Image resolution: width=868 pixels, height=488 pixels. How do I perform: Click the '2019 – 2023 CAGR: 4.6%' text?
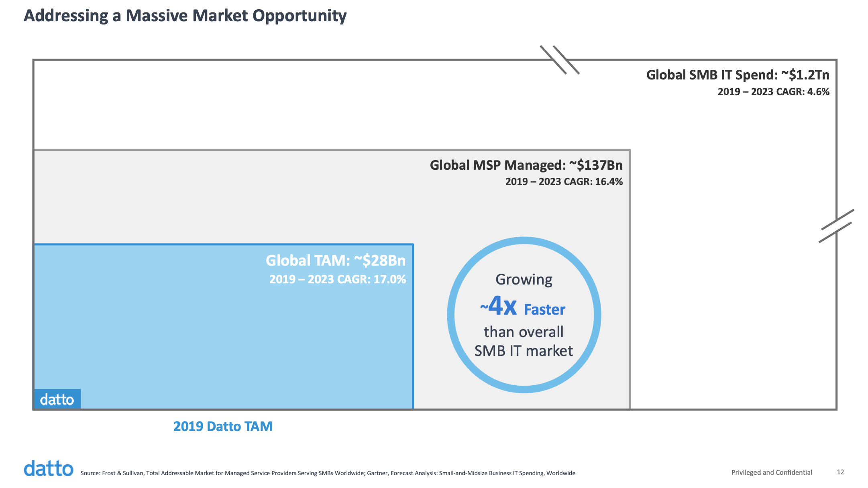pos(773,92)
